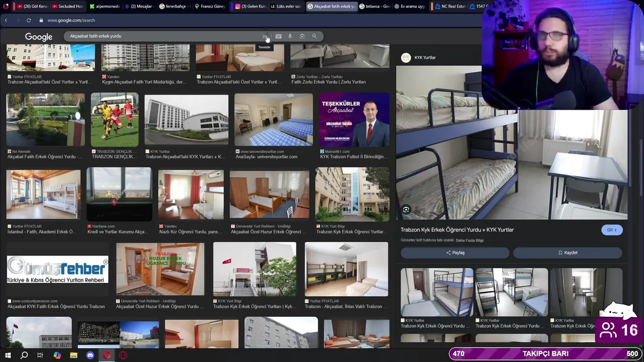Switch to the 'Secluded Hon' tab
This screenshot has height=362, width=644.
[x=68, y=7]
